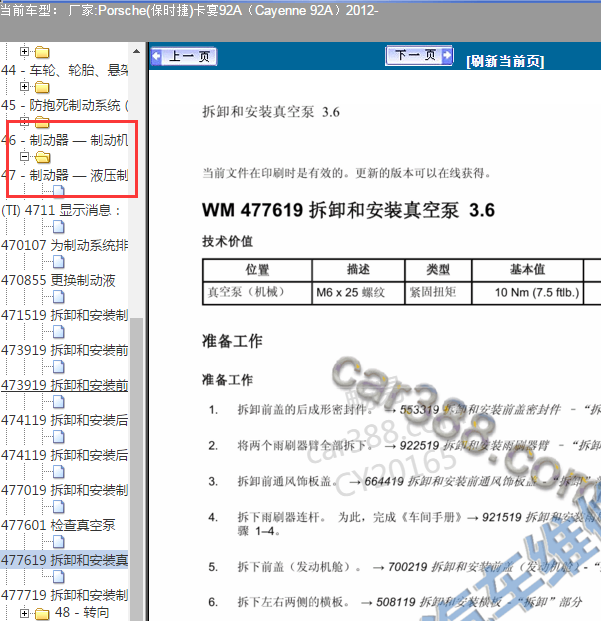Click folder icon above item 44
The image size is (601, 621).
click(x=42, y=52)
